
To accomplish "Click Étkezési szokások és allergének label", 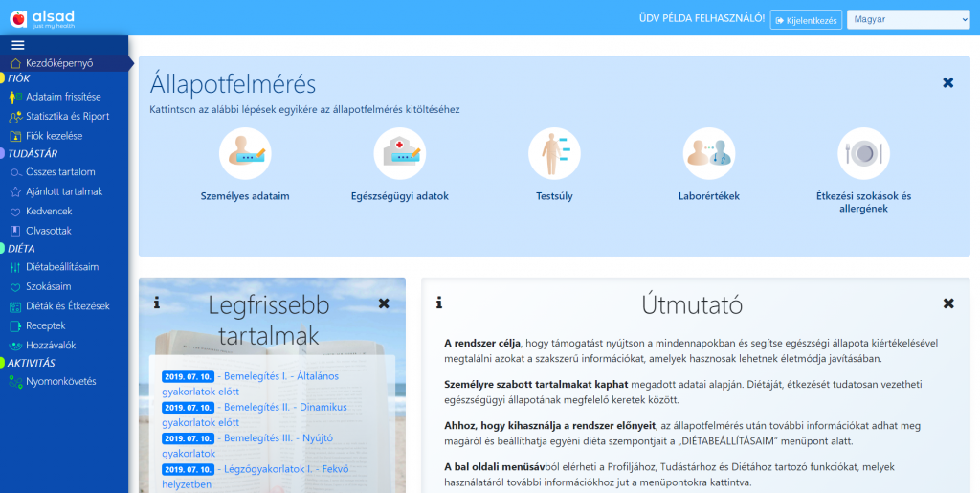I will point(864,202).
